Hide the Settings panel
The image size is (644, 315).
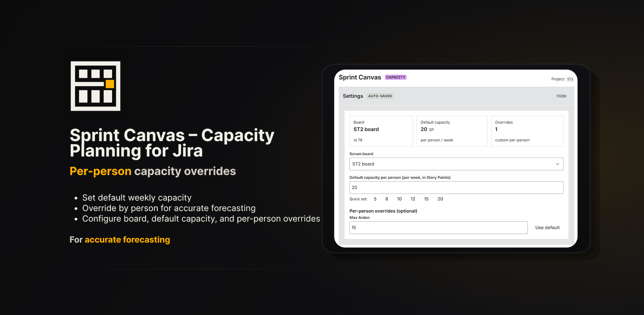(561, 96)
